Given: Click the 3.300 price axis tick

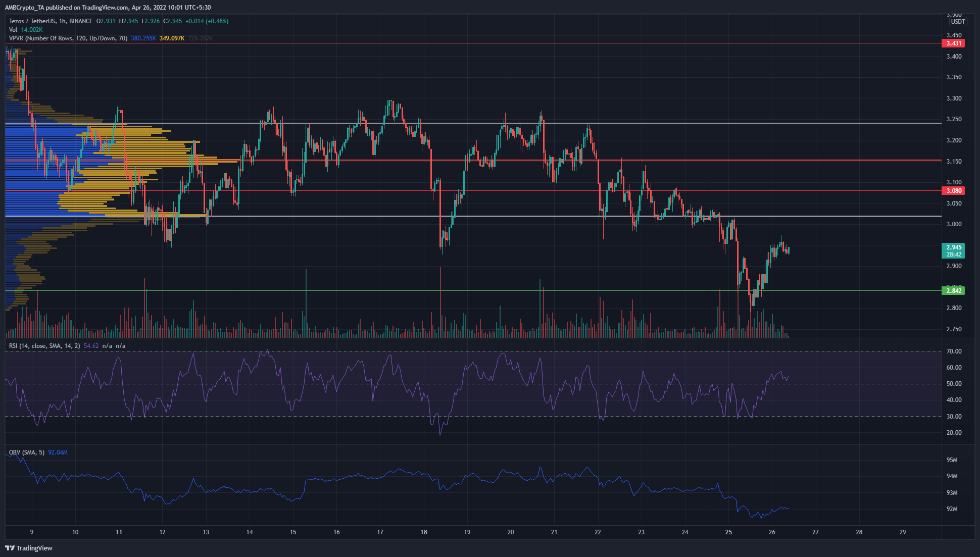Looking at the screenshot, I should coord(954,98).
